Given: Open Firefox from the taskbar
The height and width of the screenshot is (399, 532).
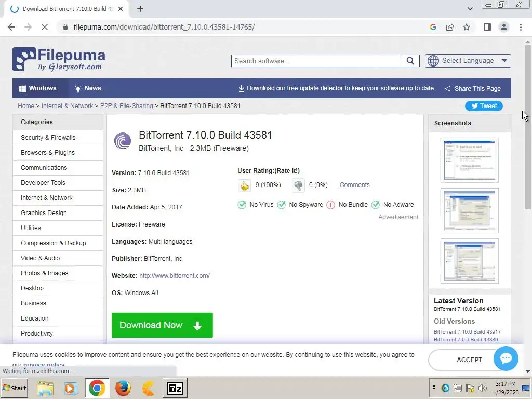Looking at the screenshot, I should (x=123, y=388).
